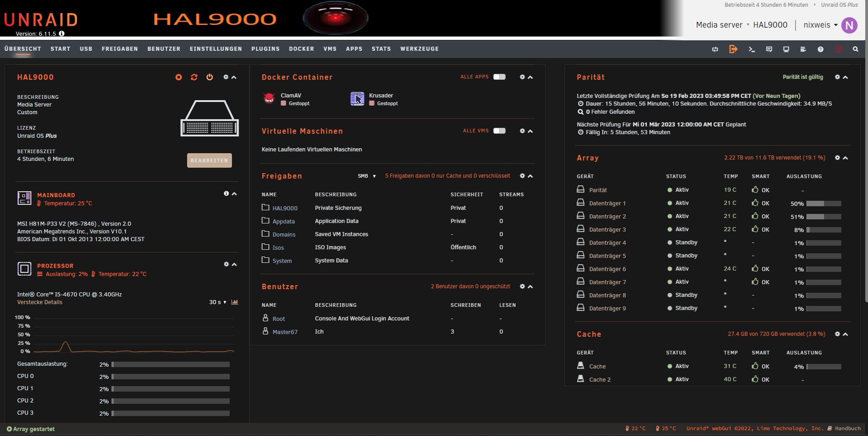The width and height of the screenshot is (868, 436).
Task: Click the N user avatar
Action: click(x=849, y=25)
